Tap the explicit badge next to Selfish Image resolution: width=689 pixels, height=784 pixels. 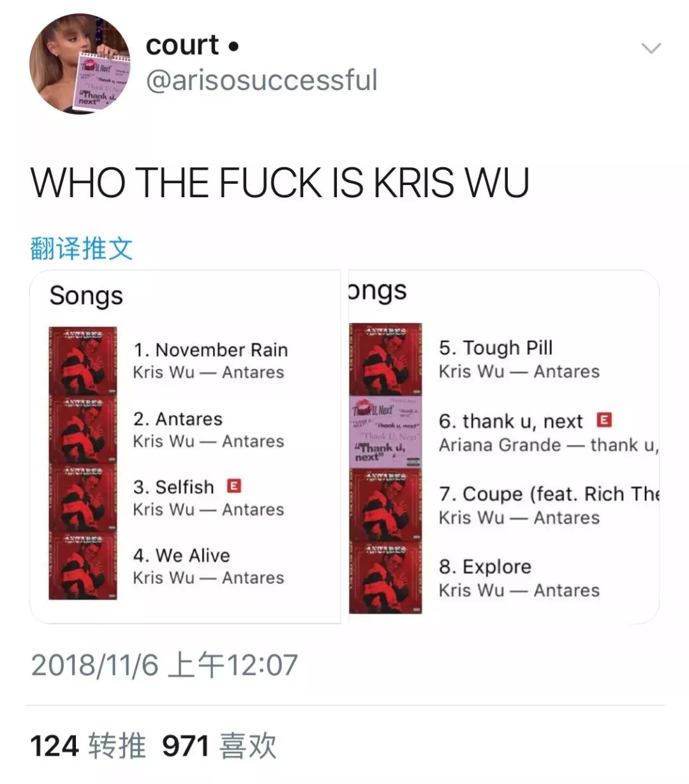pos(234,486)
